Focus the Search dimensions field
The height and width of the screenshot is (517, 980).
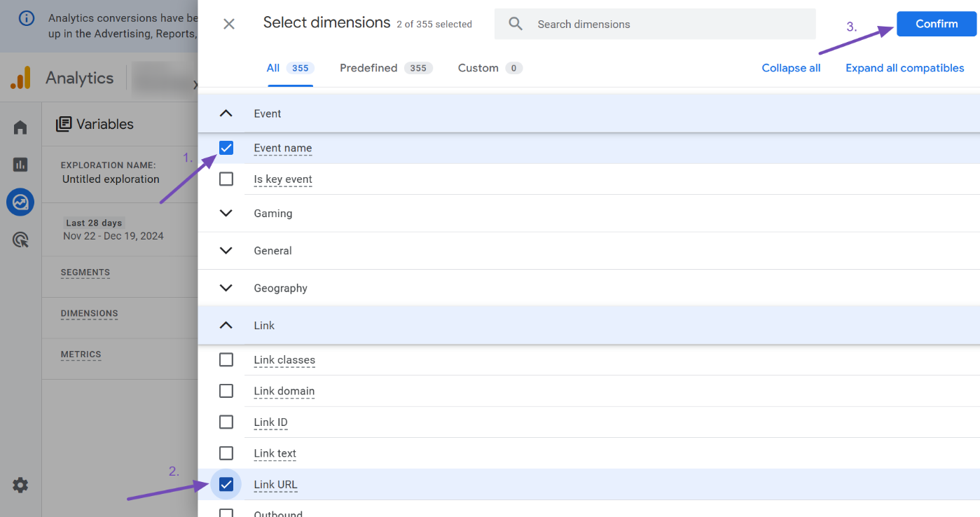coord(655,24)
